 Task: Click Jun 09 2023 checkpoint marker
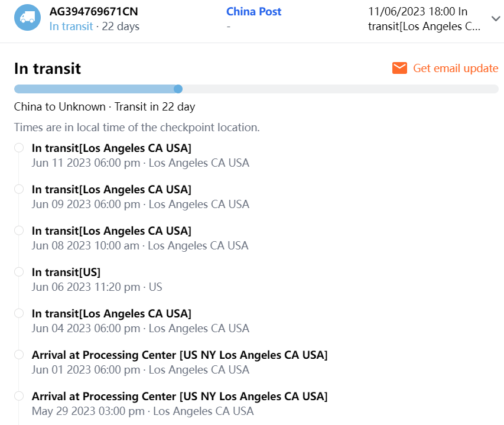pos(19,189)
